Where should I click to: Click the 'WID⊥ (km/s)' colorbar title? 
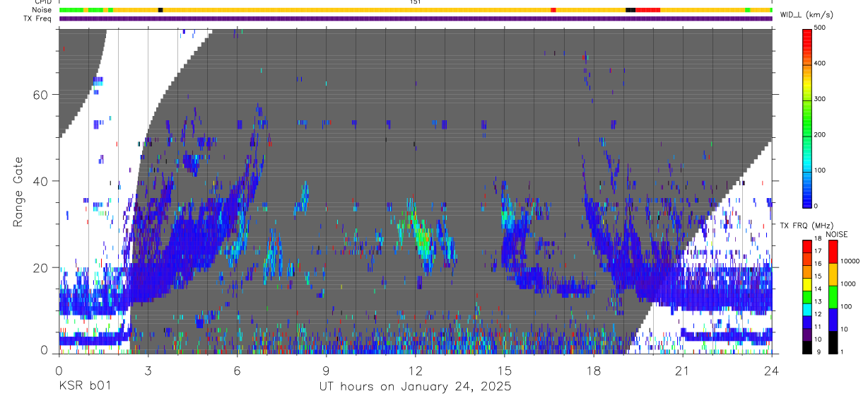pos(806,15)
